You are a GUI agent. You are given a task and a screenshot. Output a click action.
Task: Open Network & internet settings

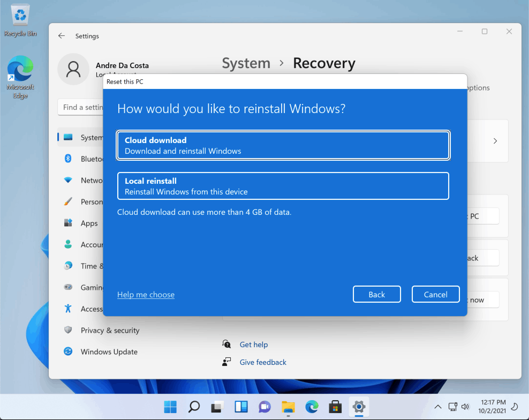69,180
